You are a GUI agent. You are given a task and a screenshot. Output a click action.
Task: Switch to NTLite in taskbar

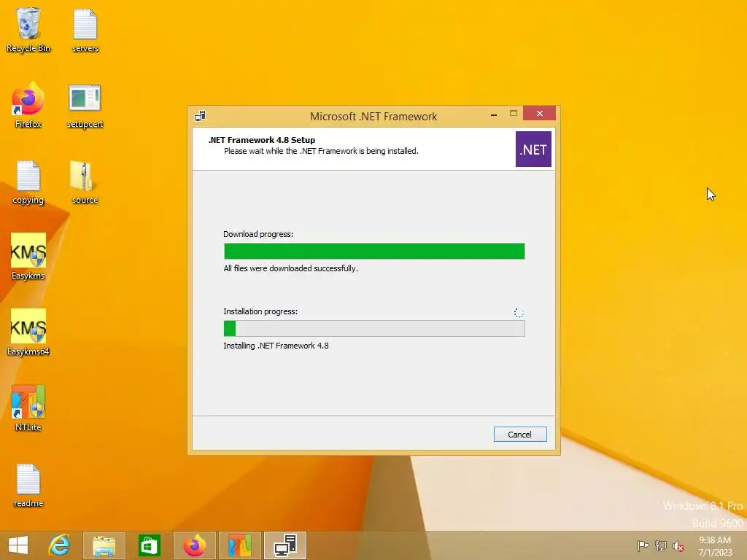point(239,545)
